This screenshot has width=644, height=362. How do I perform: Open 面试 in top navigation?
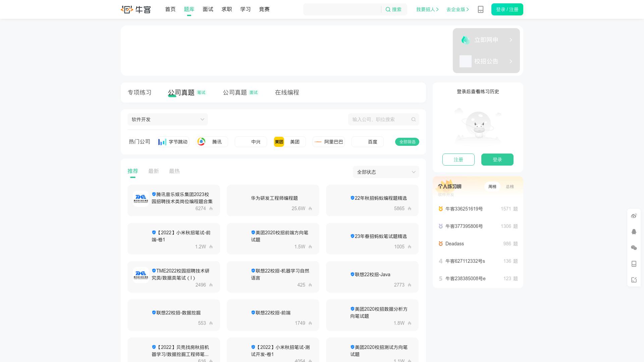pyautogui.click(x=208, y=9)
